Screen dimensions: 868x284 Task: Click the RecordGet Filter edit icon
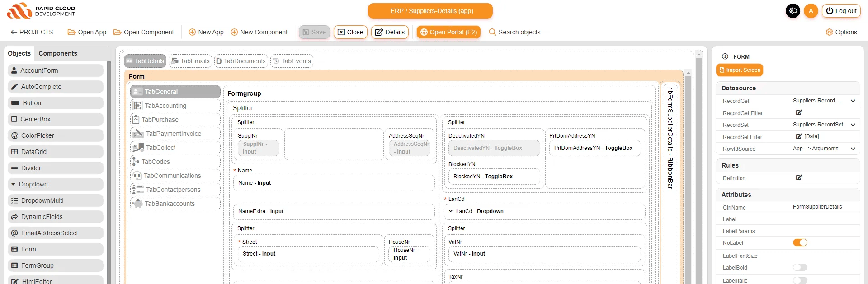click(799, 112)
